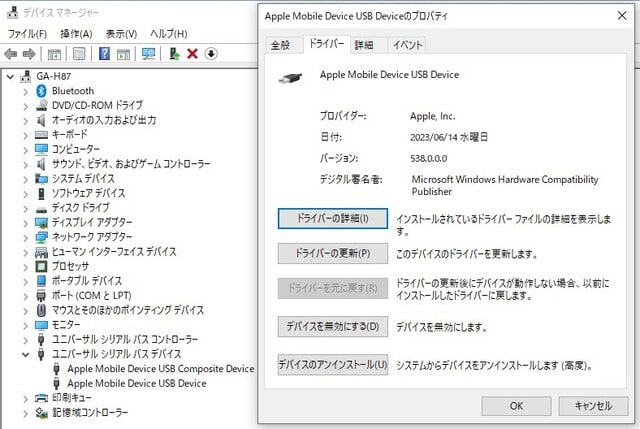
Task: Expand the オーディオの入力および出力 node
Action: 26,121
